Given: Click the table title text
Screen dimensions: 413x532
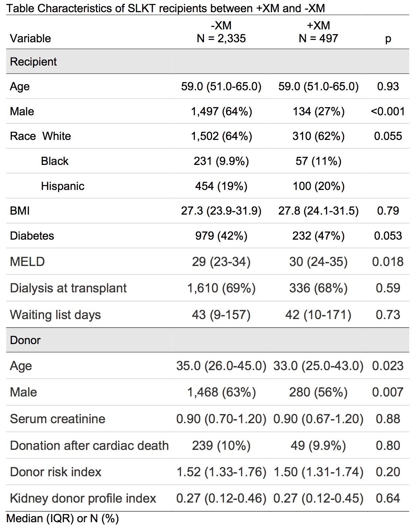Looking at the screenshot, I should pos(165,8).
